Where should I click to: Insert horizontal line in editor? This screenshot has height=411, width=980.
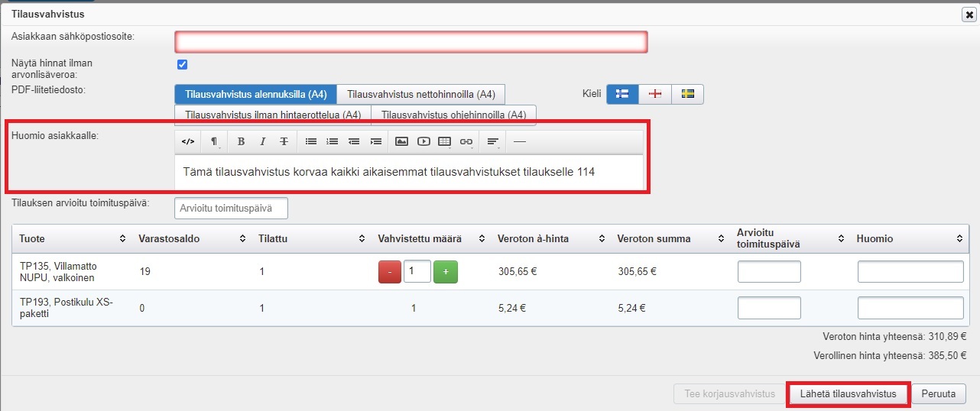point(520,141)
